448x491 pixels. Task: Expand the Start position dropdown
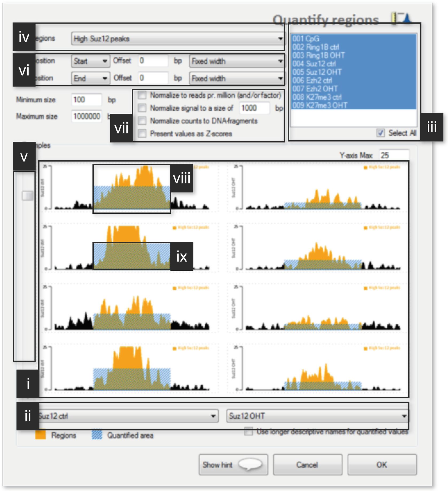coord(105,61)
